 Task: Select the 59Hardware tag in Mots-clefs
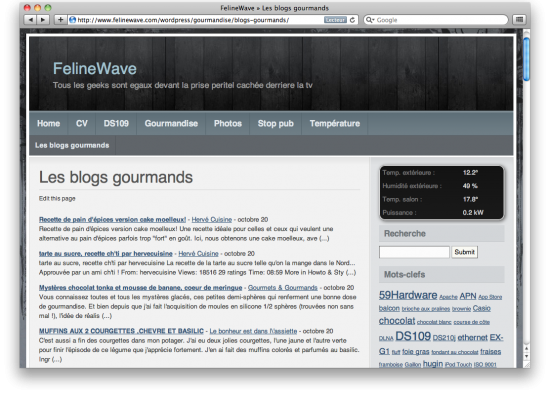click(408, 295)
